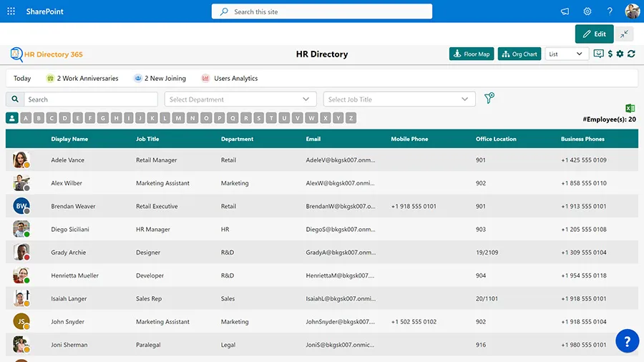This screenshot has width=644, height=362.
Task: Click John Snyder's mobile number +1 502 555 0102
Action: click(x=414, y=322)
